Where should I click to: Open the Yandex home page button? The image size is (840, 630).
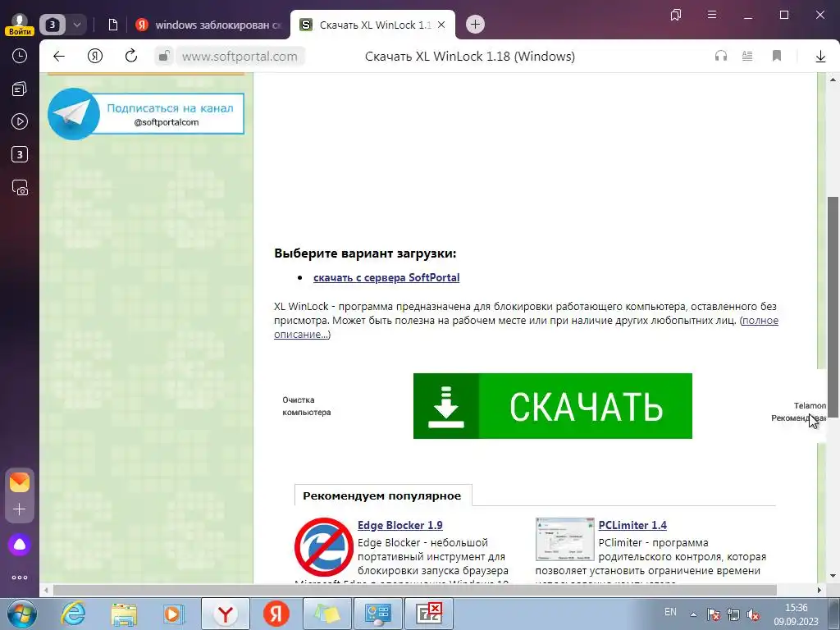(95, 57)
